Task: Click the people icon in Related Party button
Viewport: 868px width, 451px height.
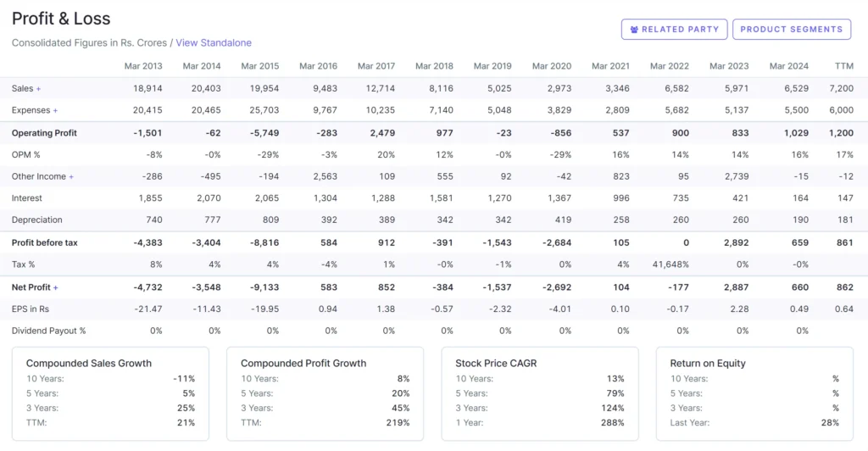Action: tap(634, 30)
